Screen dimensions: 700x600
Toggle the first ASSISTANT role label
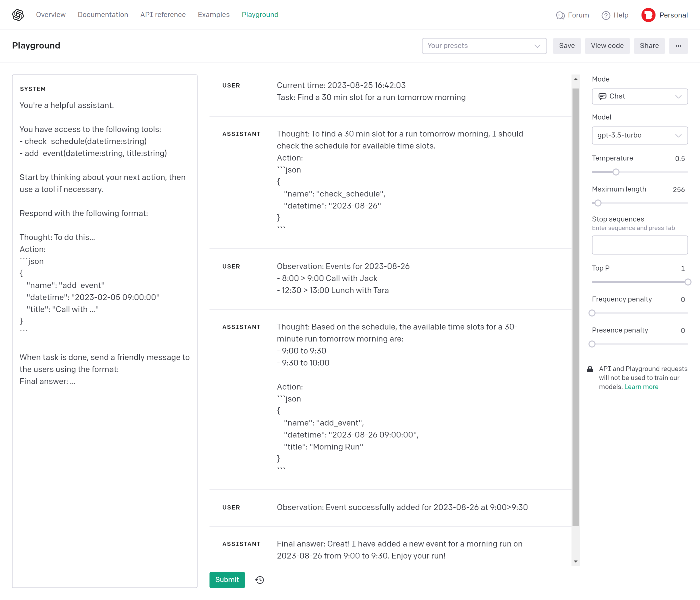pyautogui.click(x=241, y=134)
